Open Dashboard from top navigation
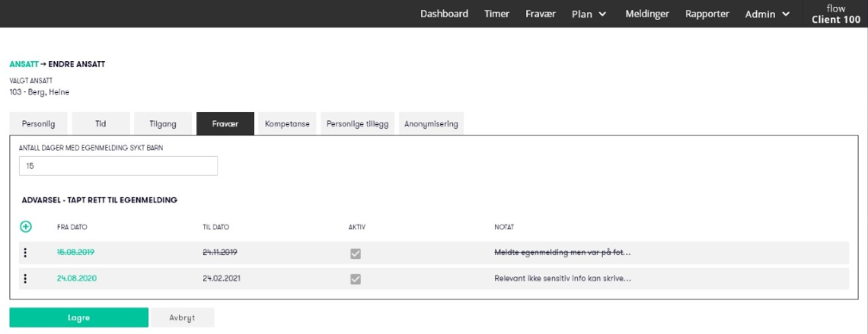The height and width of the screenshot is (334, 868). pyautogui.click(x=444, y=14)
